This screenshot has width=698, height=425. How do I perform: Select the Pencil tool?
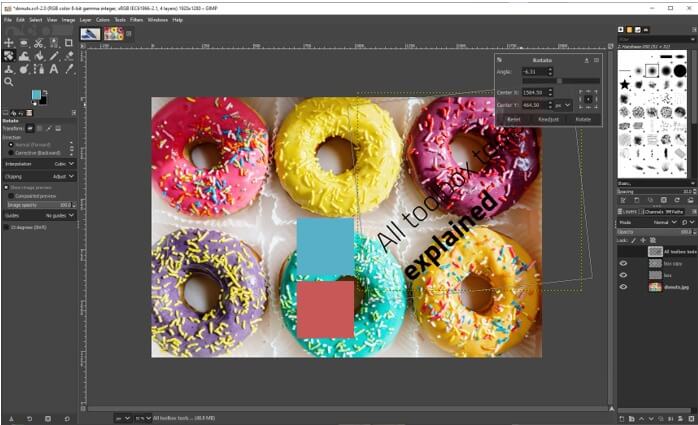coord(54,56)
